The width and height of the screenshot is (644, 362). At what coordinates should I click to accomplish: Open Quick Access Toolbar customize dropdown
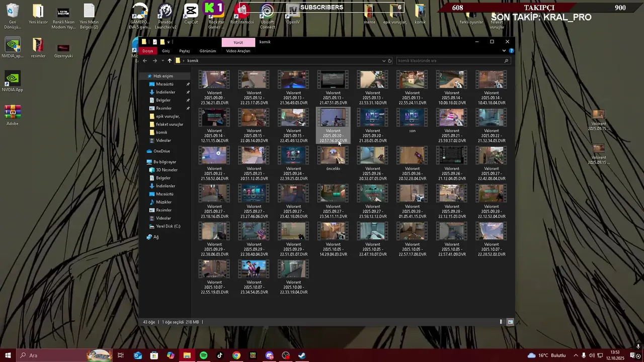[169, 42]
